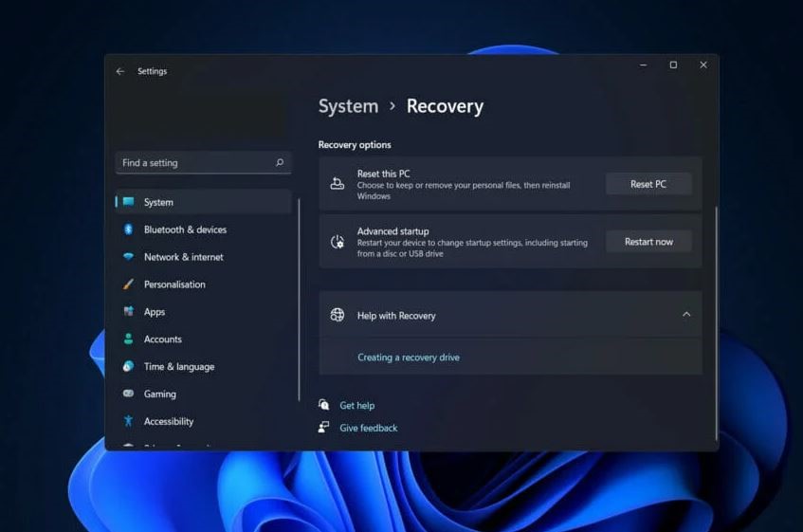
Task: Click the main content scrollbar
Action: [716, 322]
